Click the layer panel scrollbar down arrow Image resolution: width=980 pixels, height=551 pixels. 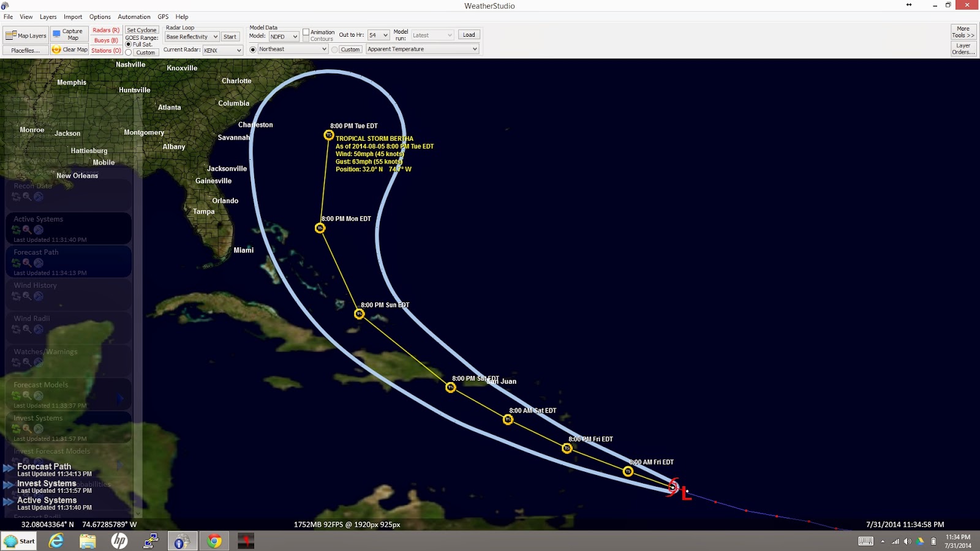138,513
